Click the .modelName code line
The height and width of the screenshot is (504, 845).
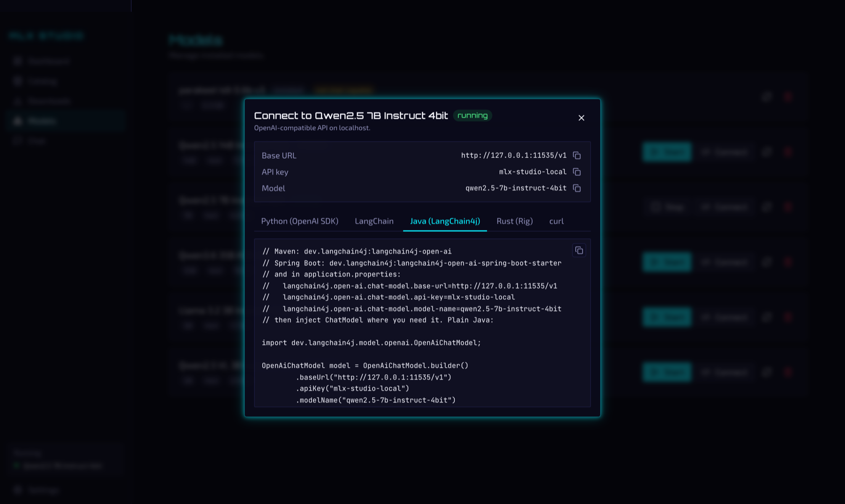375,400
